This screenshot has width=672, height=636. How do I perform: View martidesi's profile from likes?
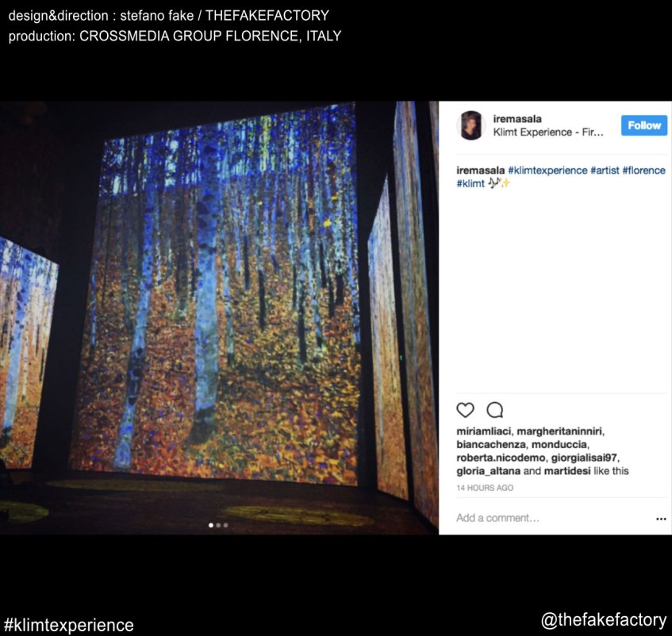tap(567, 471)
